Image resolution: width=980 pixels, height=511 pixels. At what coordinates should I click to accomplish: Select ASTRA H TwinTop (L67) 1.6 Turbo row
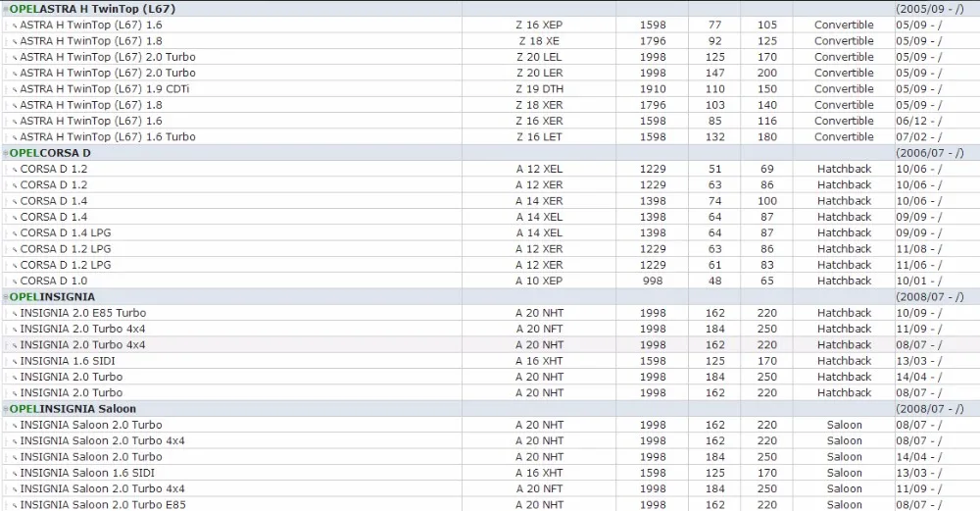[490, 137]
